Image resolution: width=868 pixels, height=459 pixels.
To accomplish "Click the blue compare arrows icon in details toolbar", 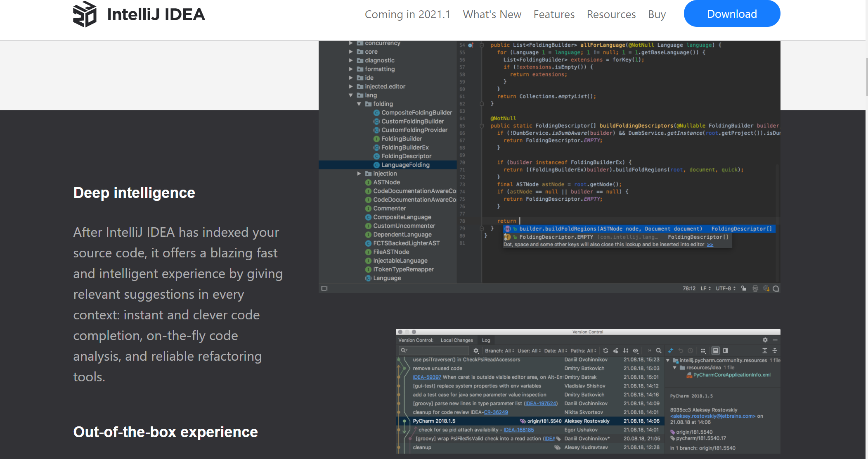I will 671,351.
